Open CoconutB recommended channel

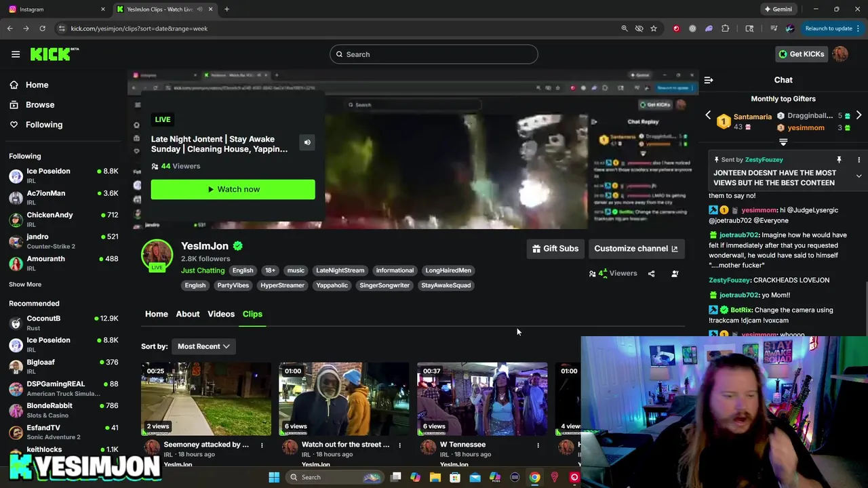tap(64, 323)
